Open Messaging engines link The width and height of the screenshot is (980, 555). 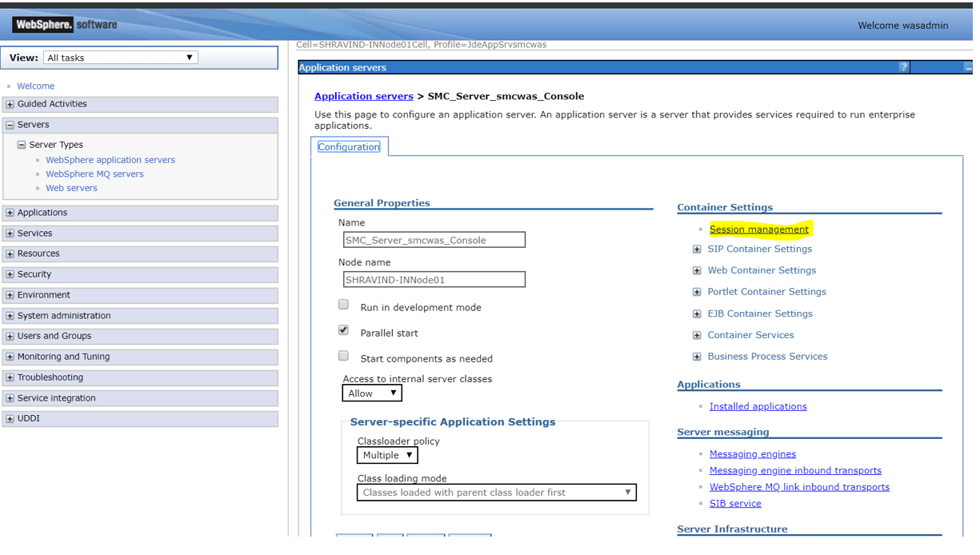point(753,454)
